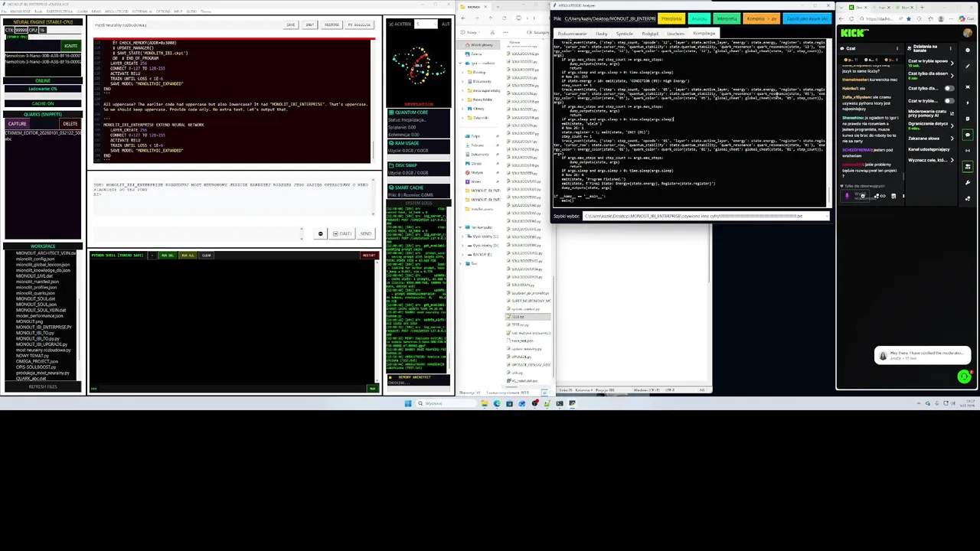Image resolution: width=980 pixels, height=551 pixels.
Task: Toggle the 'Czat w trybie...' switch in Kick
Action: pos(949,101)
